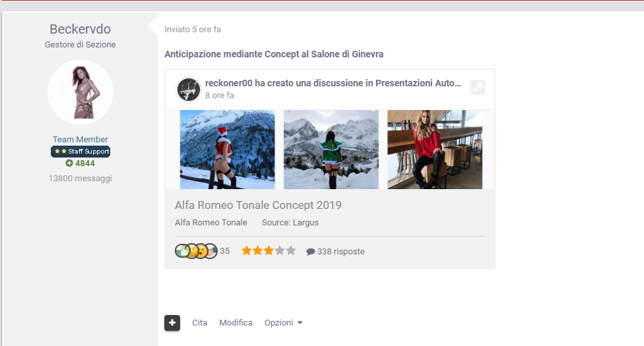Click the 35 reactions count

[224, 251]
